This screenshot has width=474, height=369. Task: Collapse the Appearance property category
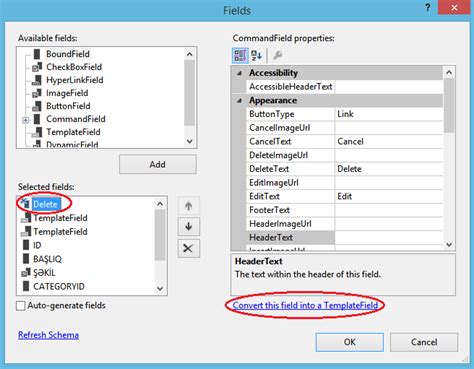click(239, 100)
